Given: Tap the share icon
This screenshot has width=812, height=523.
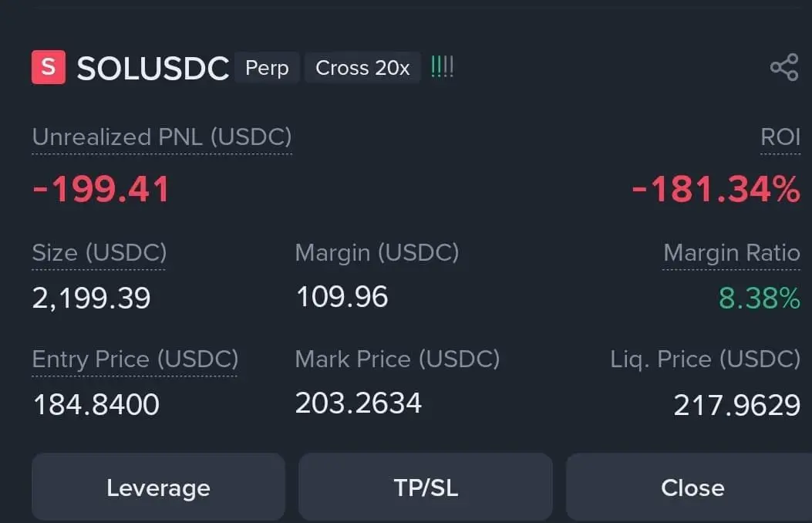Looking at the screenshot, I should coord(784,67).
